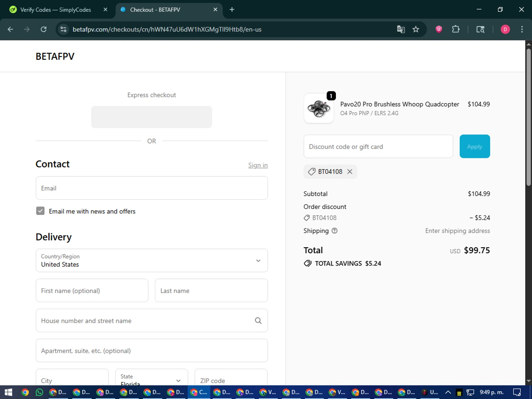Click the network status tray icon
Screen dimensions: 532x399
[x=470, y=392]
